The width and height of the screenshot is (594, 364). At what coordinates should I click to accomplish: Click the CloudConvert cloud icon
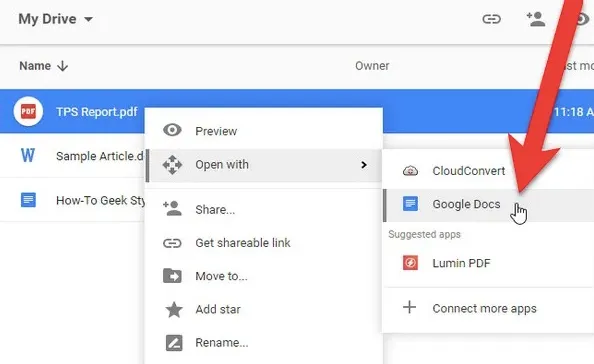(x=410, y=171)
